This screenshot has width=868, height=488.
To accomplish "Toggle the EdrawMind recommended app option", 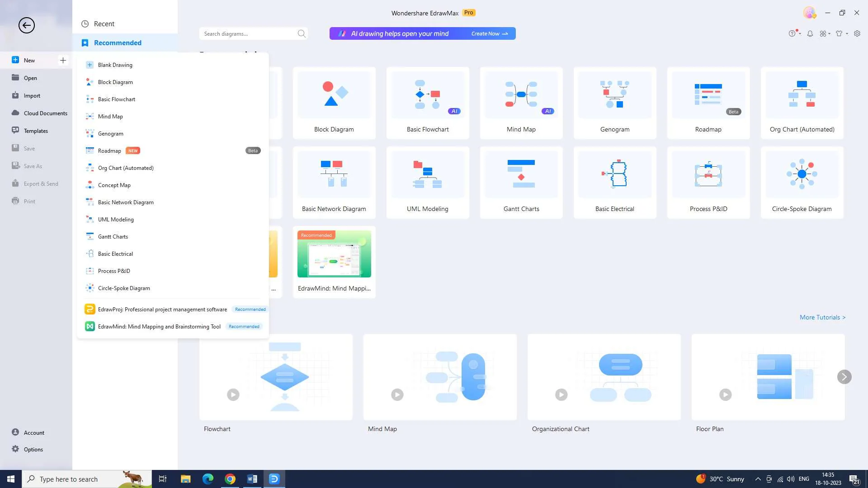I will click(x=172, y=327).
